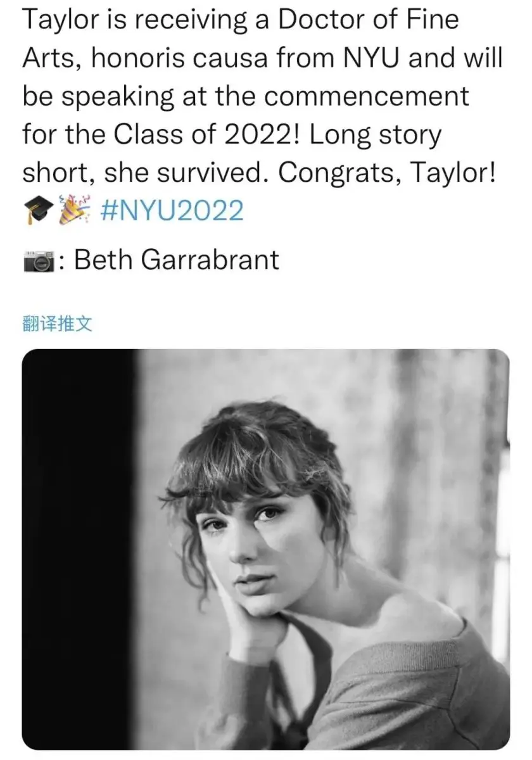The image size is (532, 760).
Task: Click the word "NYU" in the second line
Action: pyautogui.click(x=371, y=58)
